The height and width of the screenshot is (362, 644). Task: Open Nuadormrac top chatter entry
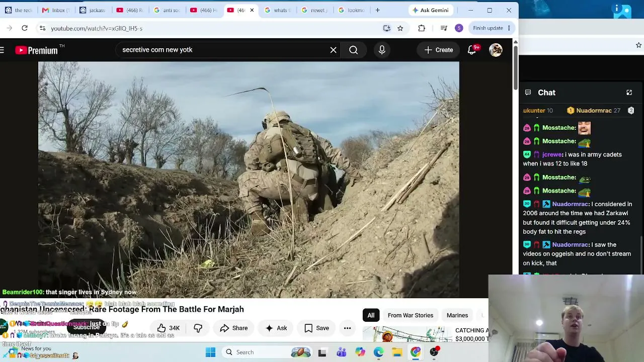coord(594,111)
